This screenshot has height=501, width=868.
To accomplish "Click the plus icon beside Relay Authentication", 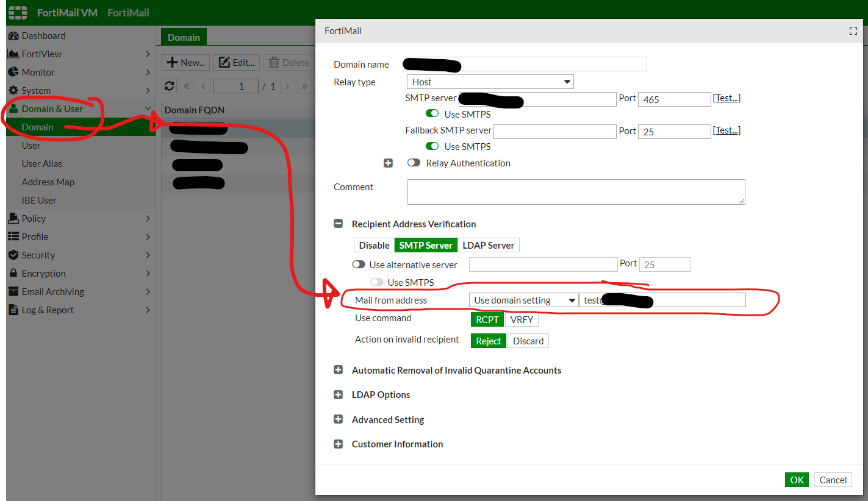I will pos(387,163).
